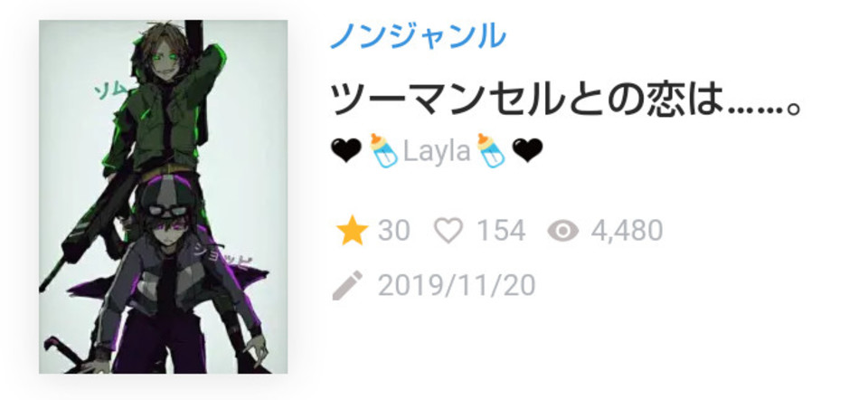
Task: Select the view count 4,480
Action: click(x=627, y=231)
